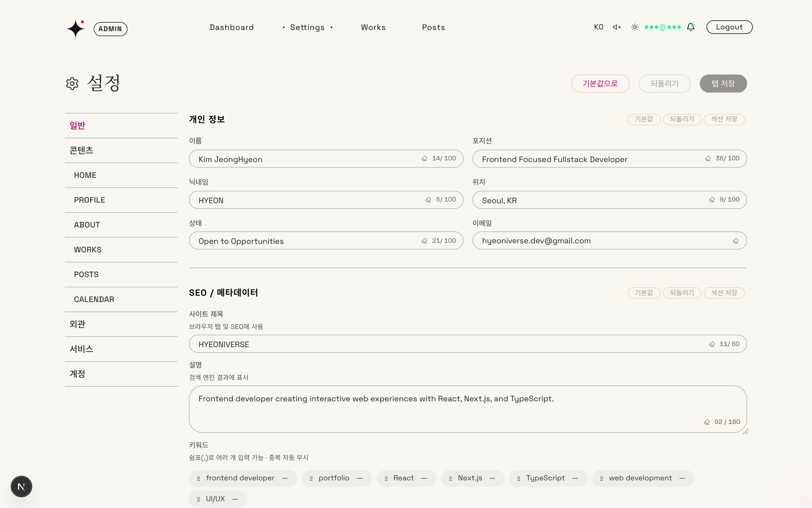Image resolution: width=812 pixels, height=508 pixels.
Task: Clear the 이름 field with eraser icon
Action: (x=424, y=158)
